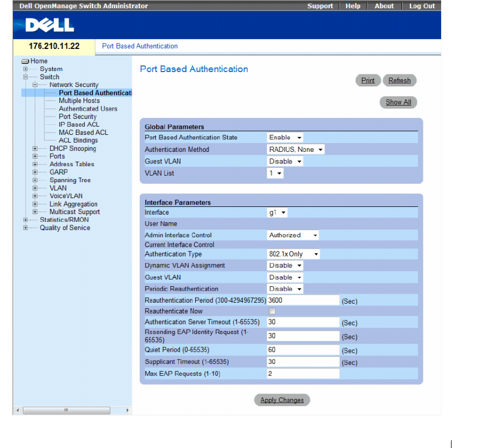Select ACL Bindings in the tree
Viewport: 495px width, 448px height.
(78, 140)
